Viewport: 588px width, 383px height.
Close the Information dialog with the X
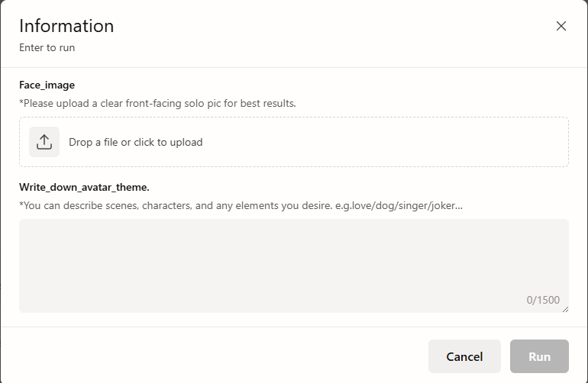(561, 26)
